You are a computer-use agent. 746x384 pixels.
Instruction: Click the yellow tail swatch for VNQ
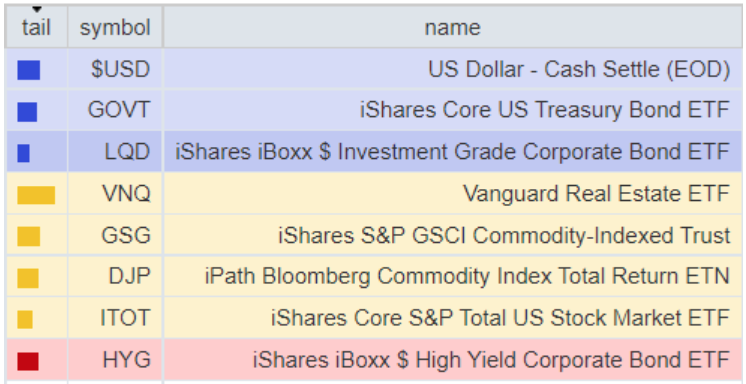[36, 195]
